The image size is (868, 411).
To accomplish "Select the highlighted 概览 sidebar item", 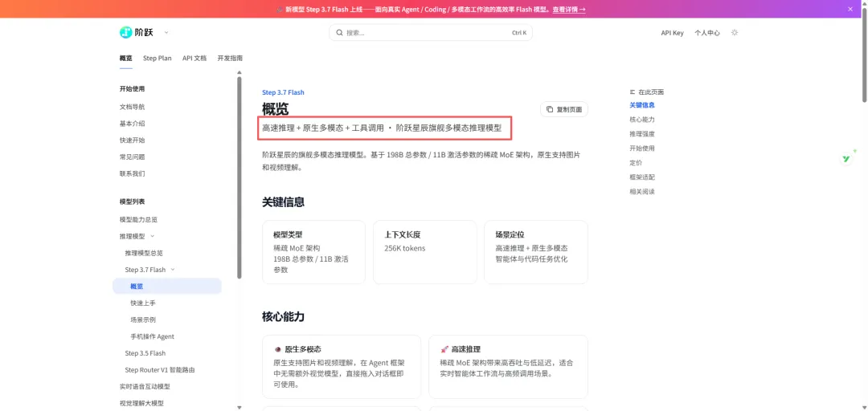I will click(166, 286).
